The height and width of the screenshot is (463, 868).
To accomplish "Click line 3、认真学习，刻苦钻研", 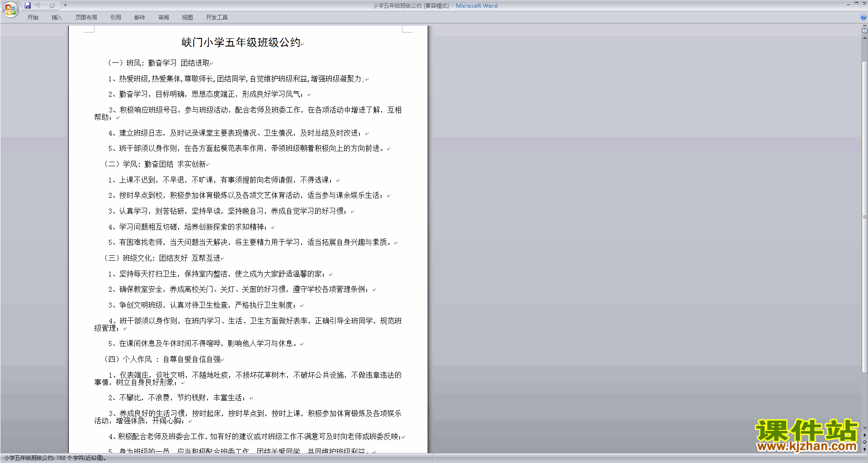I will click(227, 211).
